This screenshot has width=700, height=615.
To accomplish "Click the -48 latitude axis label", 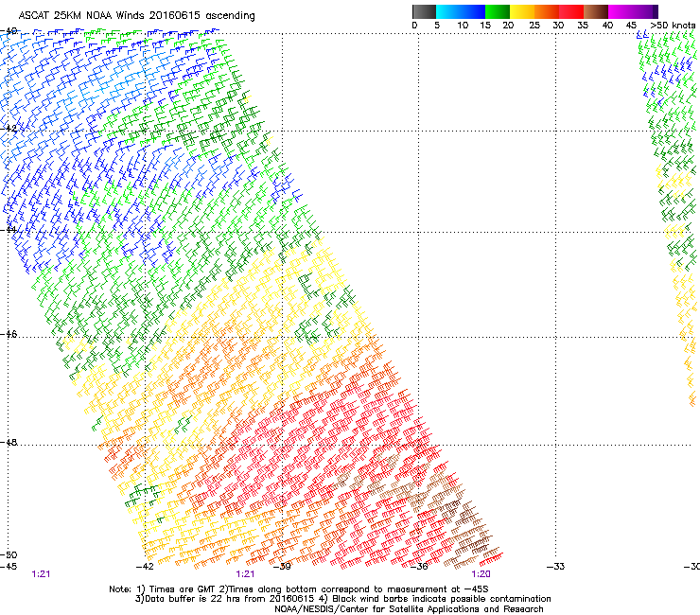I will point(9,442).
